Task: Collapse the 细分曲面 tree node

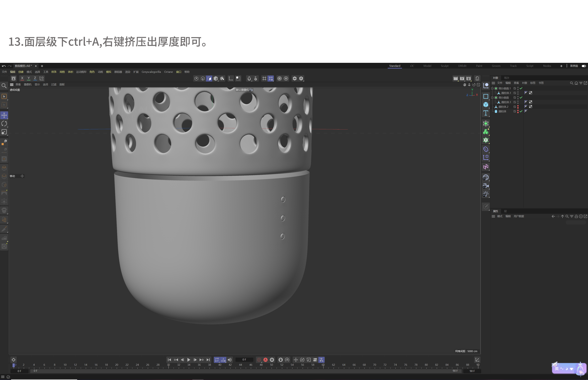Action: point(492,98)
